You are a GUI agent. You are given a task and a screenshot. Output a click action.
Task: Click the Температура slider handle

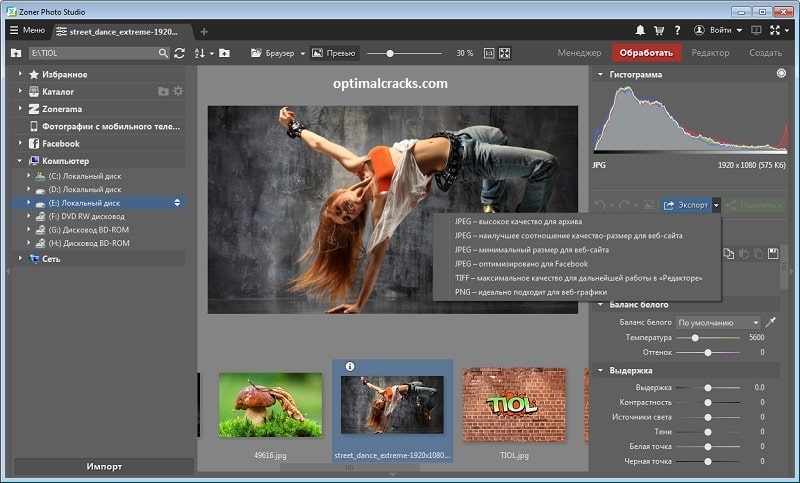coord(695,338)
